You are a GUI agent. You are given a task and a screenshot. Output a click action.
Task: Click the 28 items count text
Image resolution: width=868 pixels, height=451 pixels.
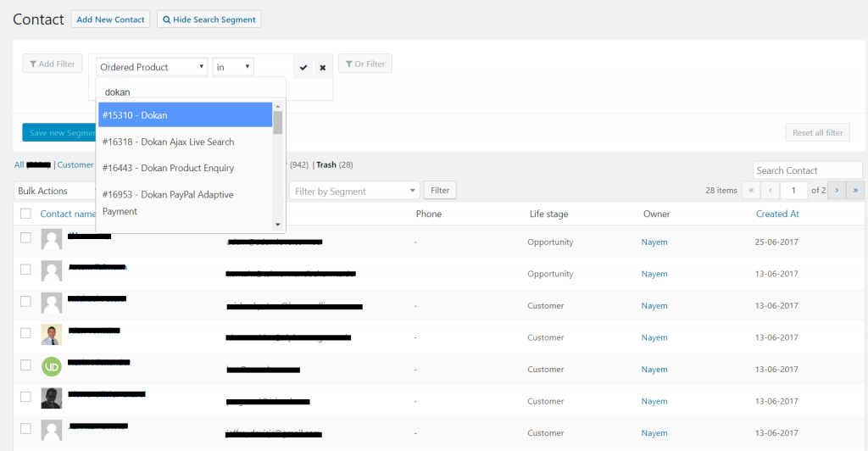(x=721, y=191)
